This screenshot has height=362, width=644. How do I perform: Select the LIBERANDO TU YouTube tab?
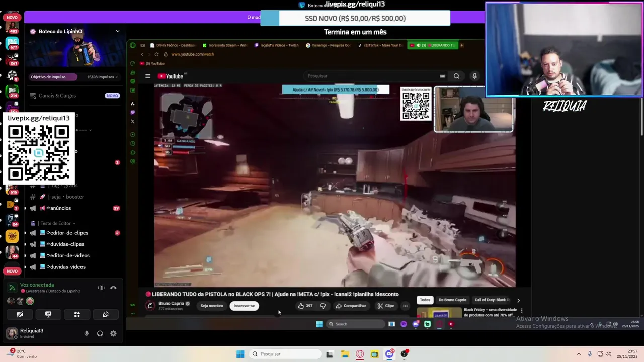tap(432, 45)
